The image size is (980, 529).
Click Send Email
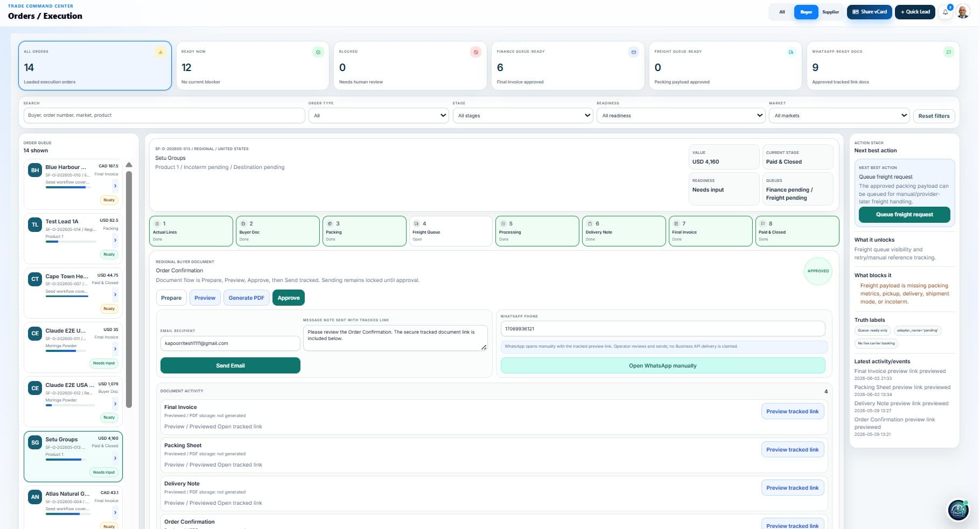230,365
